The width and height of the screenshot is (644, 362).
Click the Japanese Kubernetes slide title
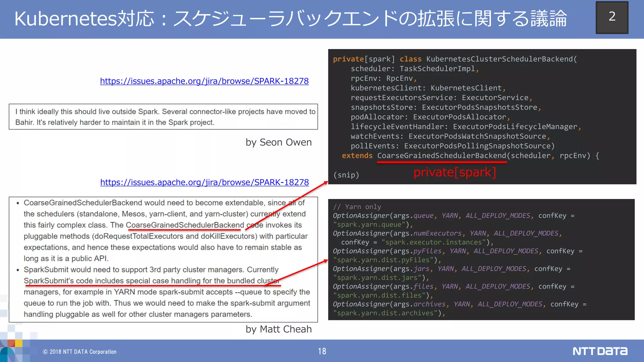click(x=290, y=19)
